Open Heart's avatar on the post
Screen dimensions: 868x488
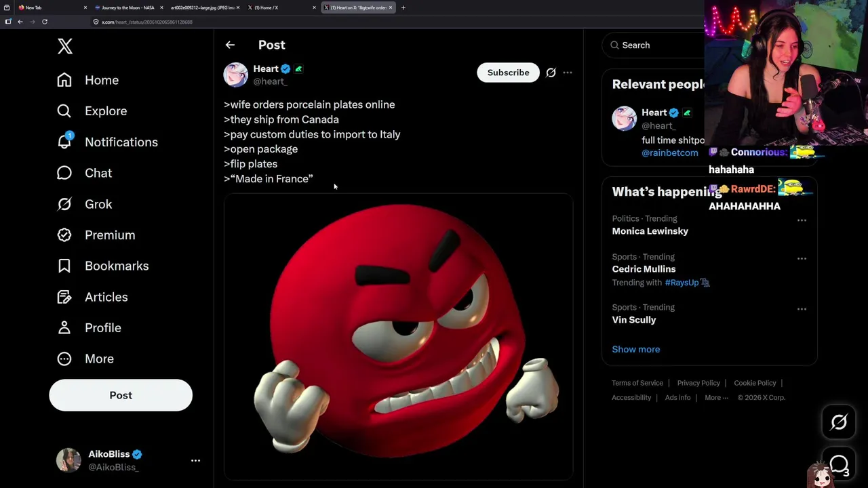(236, 75)
